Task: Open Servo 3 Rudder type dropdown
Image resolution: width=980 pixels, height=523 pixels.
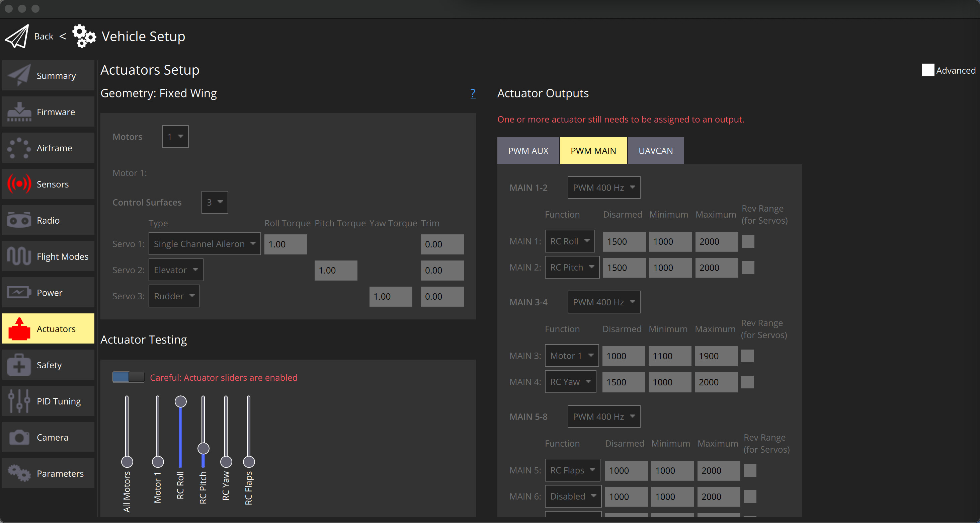Action: tap(174, 296)
